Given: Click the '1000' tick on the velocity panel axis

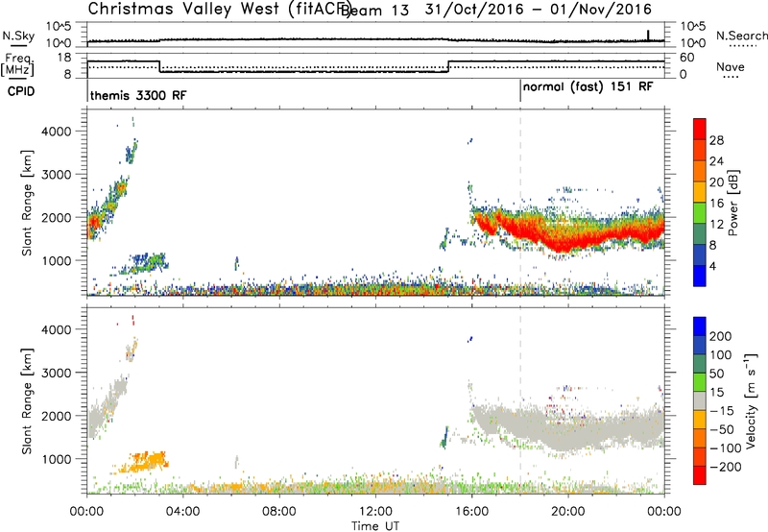Looking at the screenshot, I should pyautogui.click(x=57, y=459).
